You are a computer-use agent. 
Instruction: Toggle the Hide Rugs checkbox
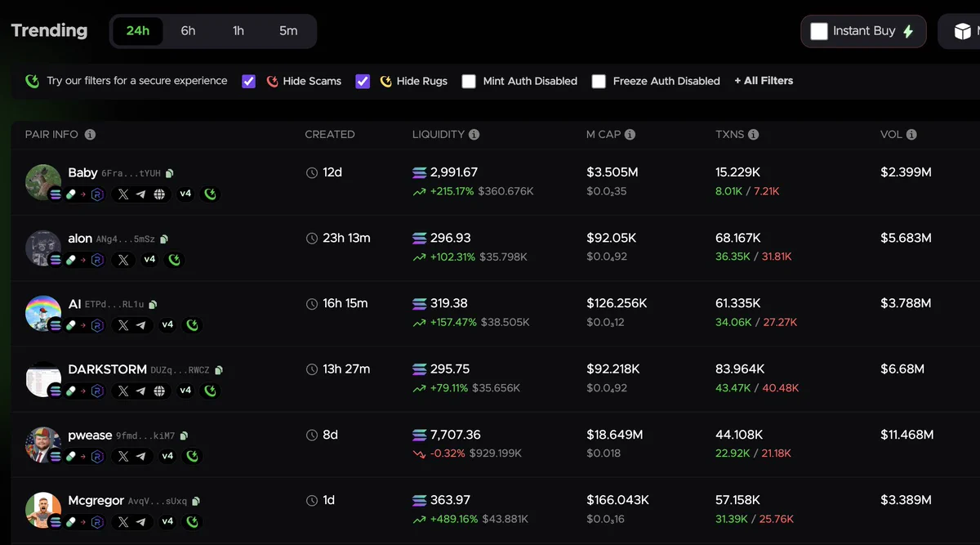pos(363,81)
